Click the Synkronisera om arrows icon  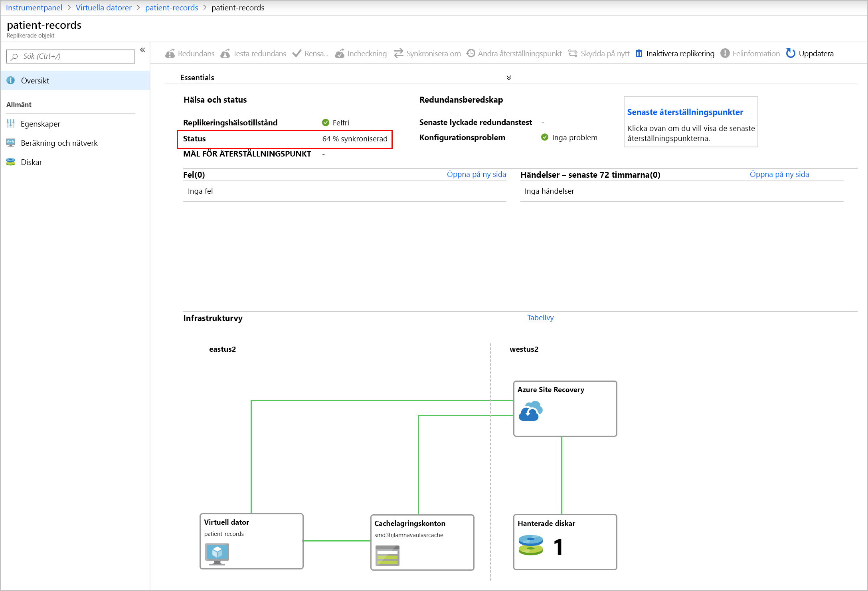coord(398,54)
